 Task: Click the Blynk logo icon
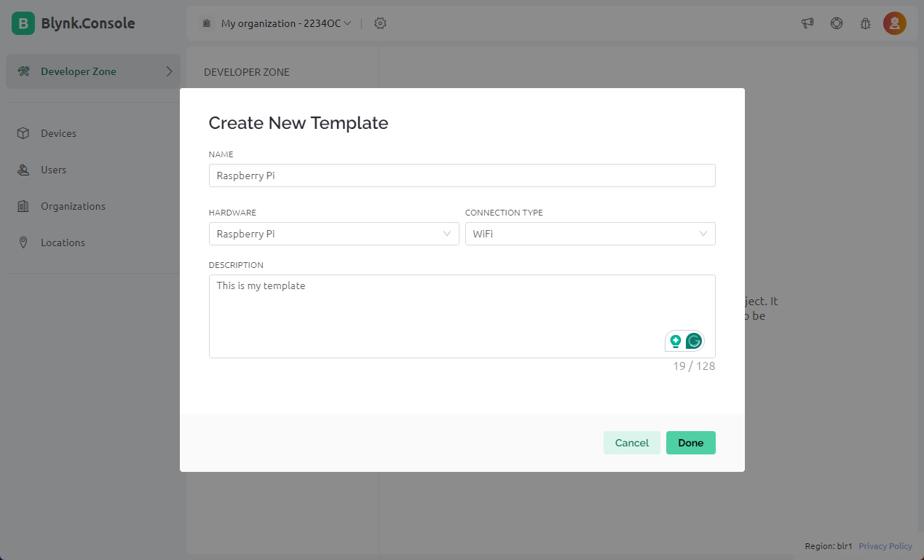[x=23, y=23]
